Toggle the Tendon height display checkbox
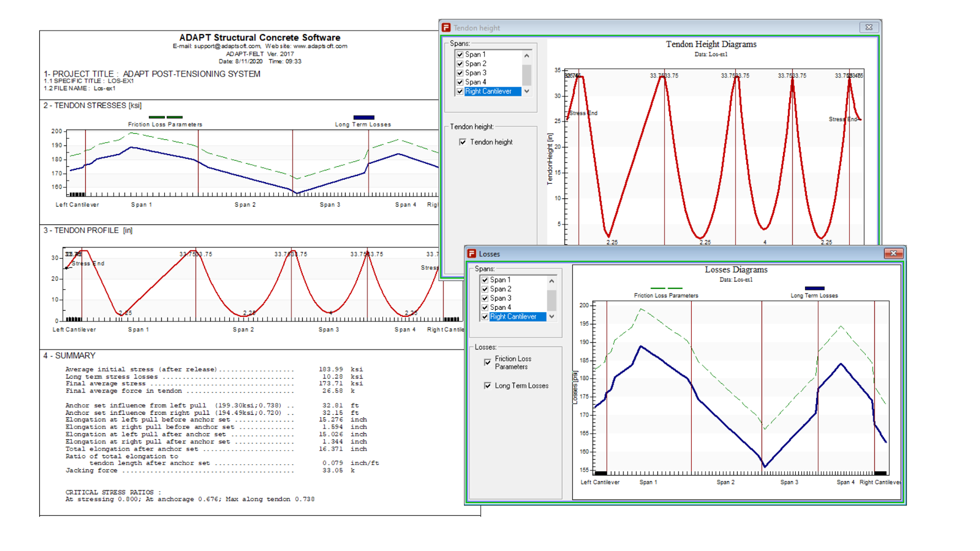Image resolution: width=980 pixels, height=551 pixels. click(x=462, y=142)
